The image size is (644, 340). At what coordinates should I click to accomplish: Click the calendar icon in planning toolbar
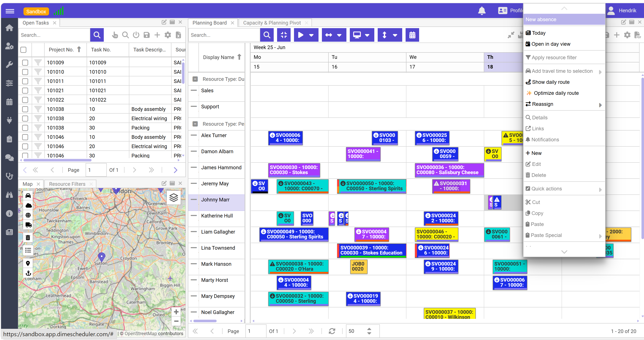coord(412,35)
